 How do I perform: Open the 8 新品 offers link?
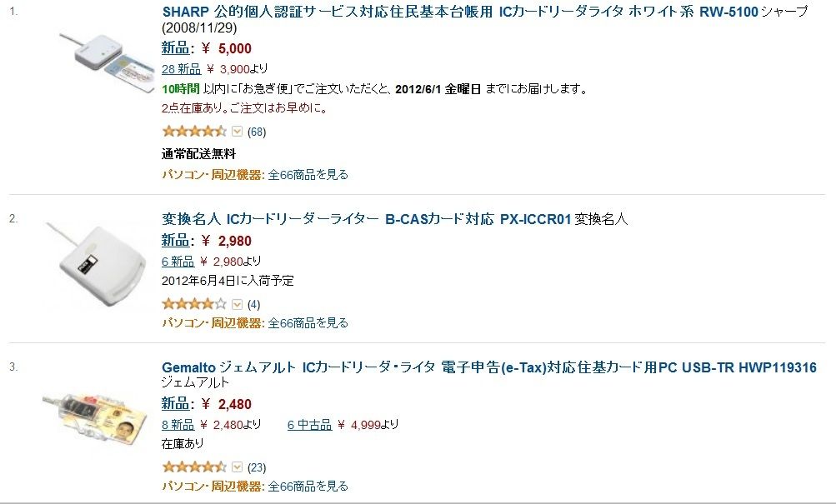pyautogui.click(x=178, y=425)
